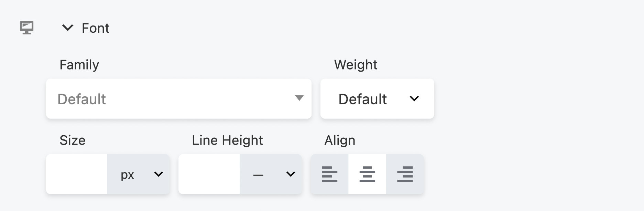Open the Line Height unit dropdown
This screenshot has height=211, width=644.
[x=271, y=174]
